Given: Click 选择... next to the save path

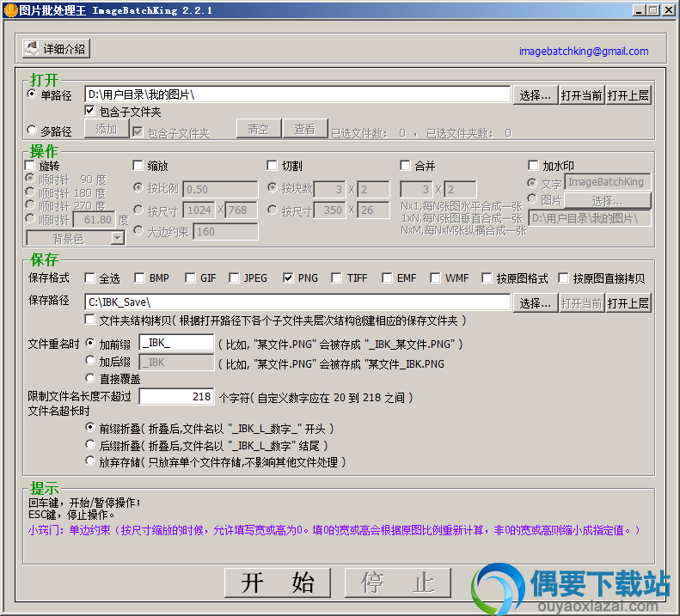Looking at the screenshot, I should [x=536, y=303].
